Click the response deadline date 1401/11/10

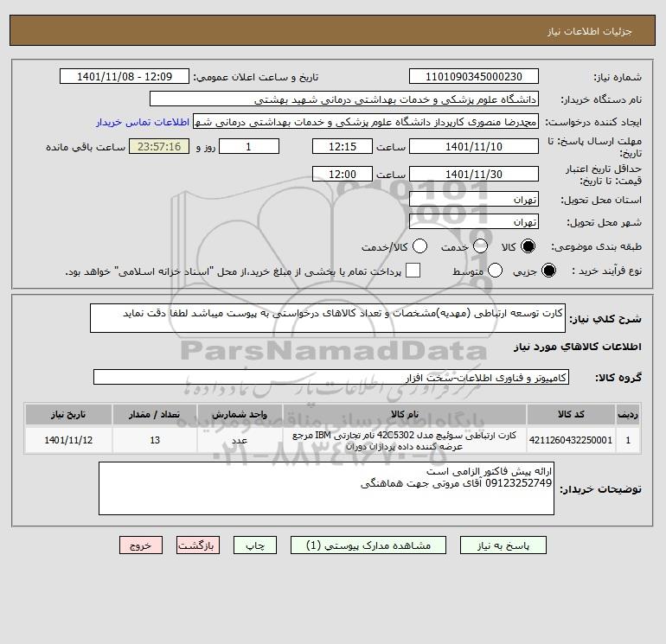pyautogui.click(x=474, y=146)
